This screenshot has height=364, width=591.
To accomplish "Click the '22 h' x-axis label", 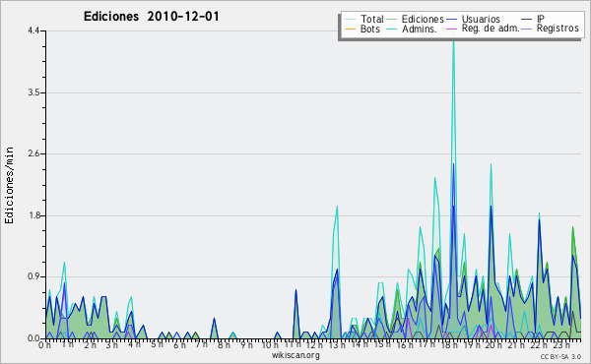I will 539,344.
